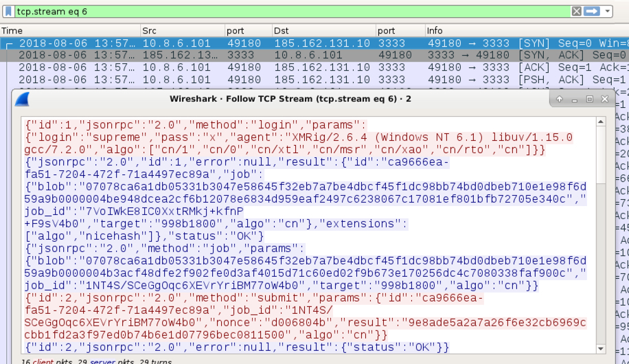Click the "method":"job" server line
The height and width of the screenshot is (364, 629).
click(x=165, y=249)
